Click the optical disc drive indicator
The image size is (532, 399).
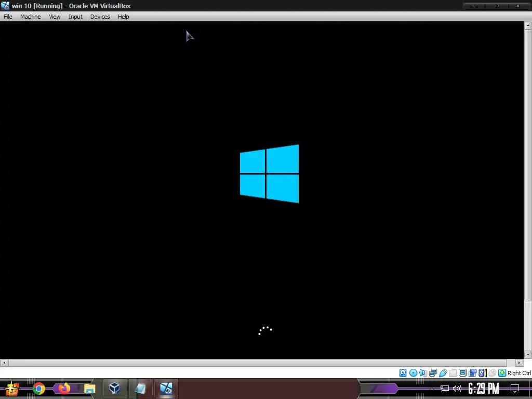(x=413, y=373)
